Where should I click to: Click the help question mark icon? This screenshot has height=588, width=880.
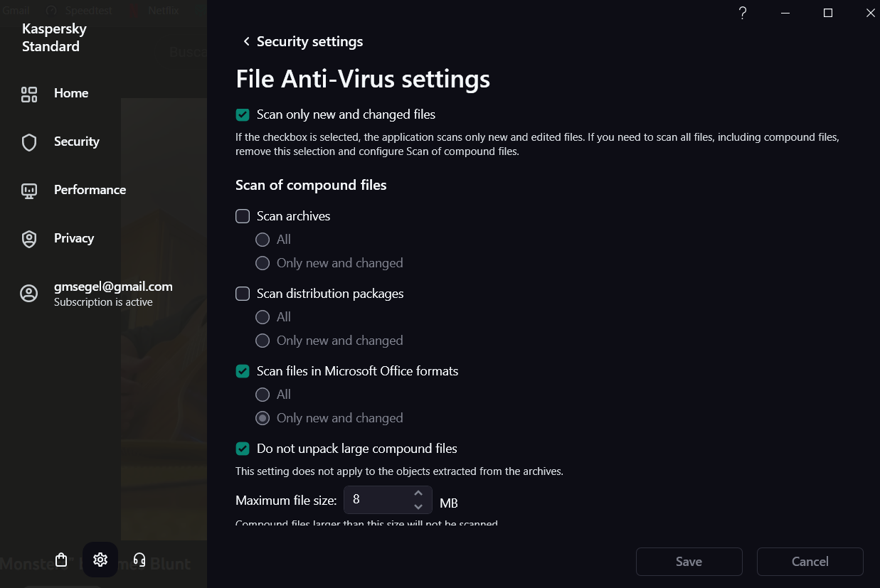(x=743, y=13)
